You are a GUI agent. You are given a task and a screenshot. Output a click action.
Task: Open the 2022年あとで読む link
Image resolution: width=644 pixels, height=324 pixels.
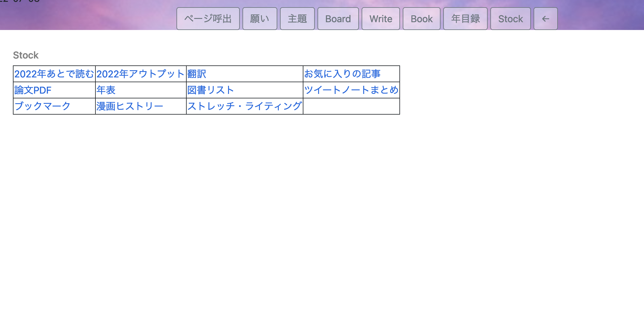[x=54, y=74]
